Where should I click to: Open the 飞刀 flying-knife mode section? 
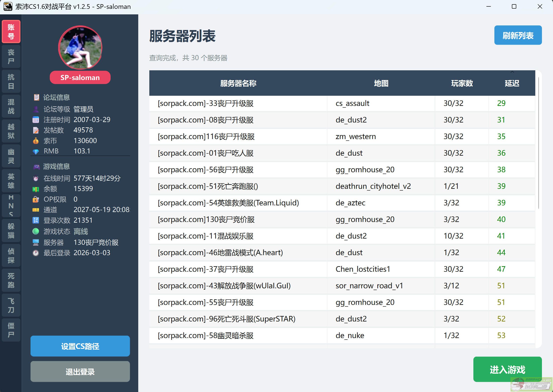11,305
